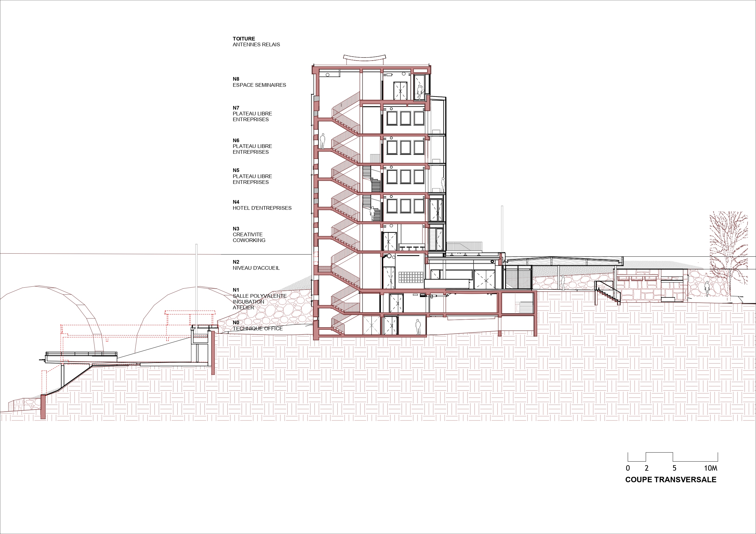Image resolution: width=756 pixels, height=534 pixels.
Task: Select the N6 PLATEAU LIBRE ENTREPRISES text
Action: point(252,146)
